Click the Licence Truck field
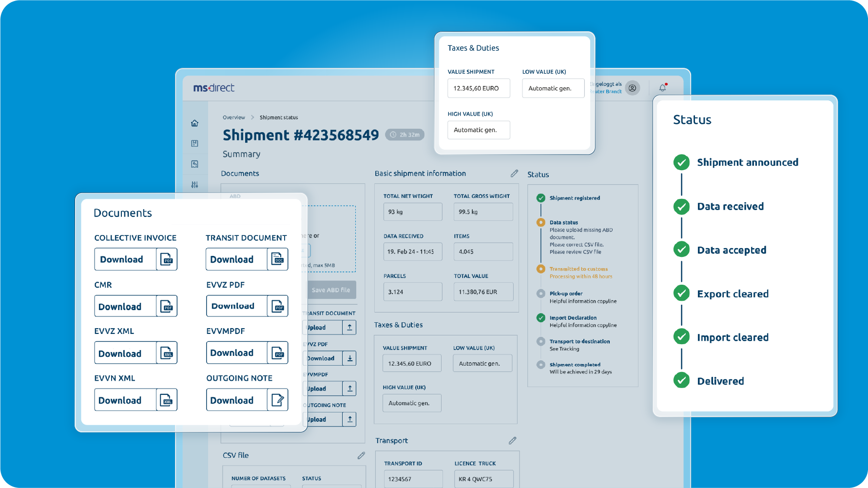 (484, 479)
